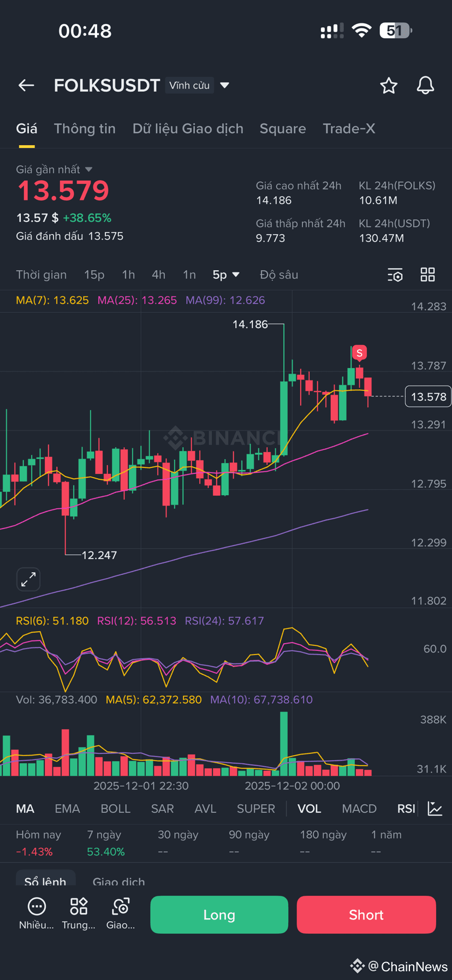Screen dimensions: 452x980
Task: Tap the RSI(6): 51.180 legend
Action: tap(52, 621)
